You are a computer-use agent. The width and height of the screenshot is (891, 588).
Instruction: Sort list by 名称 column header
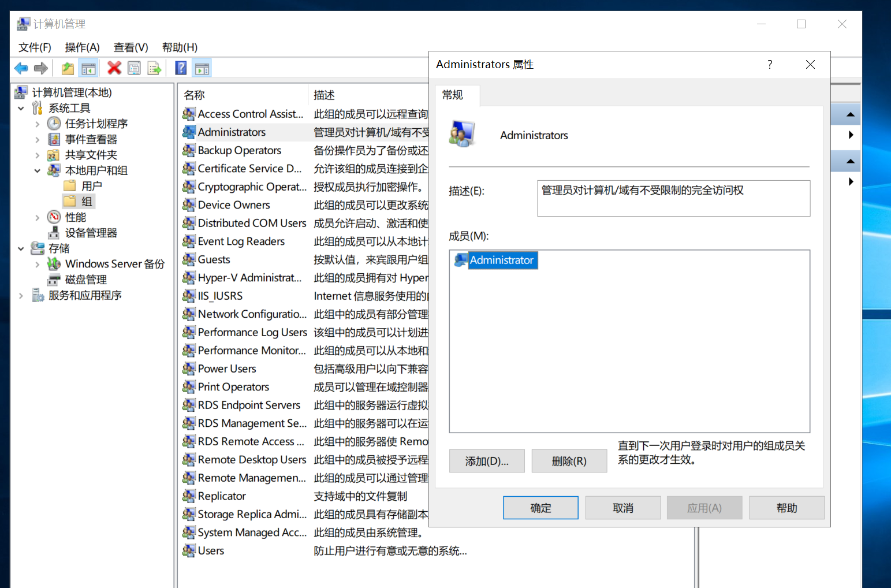(243, 95)
